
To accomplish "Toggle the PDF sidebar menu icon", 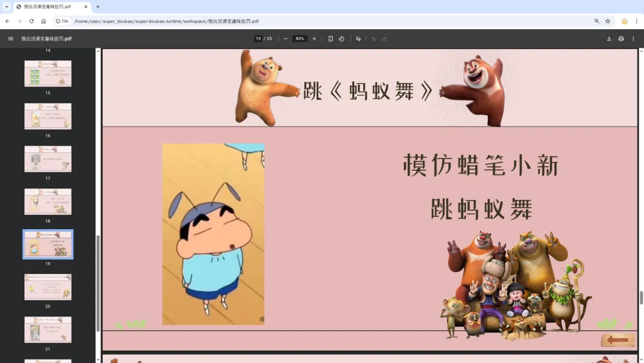I will (11, 39).
